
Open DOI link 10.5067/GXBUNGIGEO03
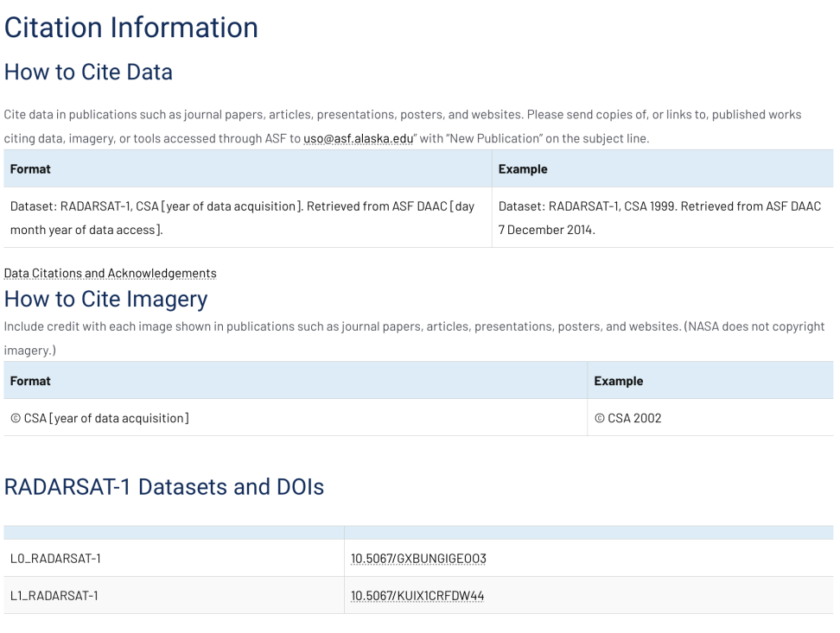(418, 559)
